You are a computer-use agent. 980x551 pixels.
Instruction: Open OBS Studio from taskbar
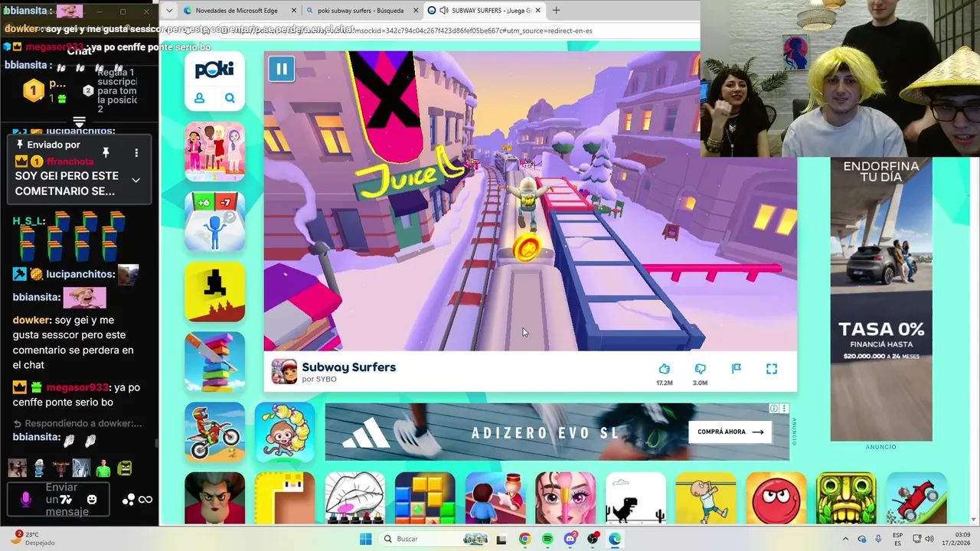click(x=593, y=539)
